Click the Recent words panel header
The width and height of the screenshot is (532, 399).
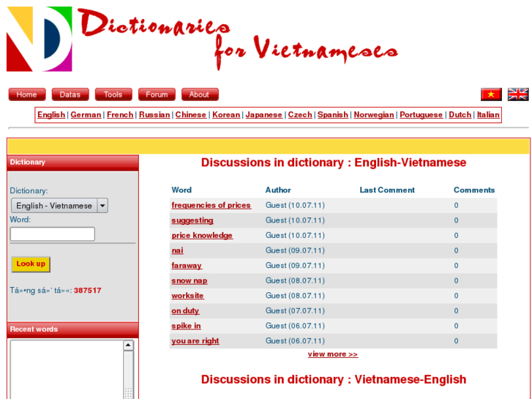[x=72, y=329]
